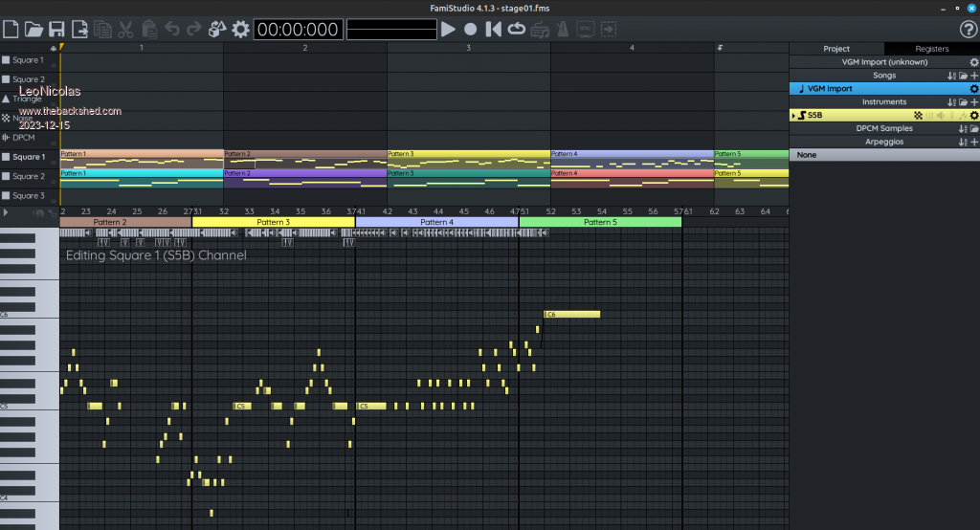Toggle loop mode icon
This screenshot has width=980, height=530.
pyautogui.click(x=517, y=29)
